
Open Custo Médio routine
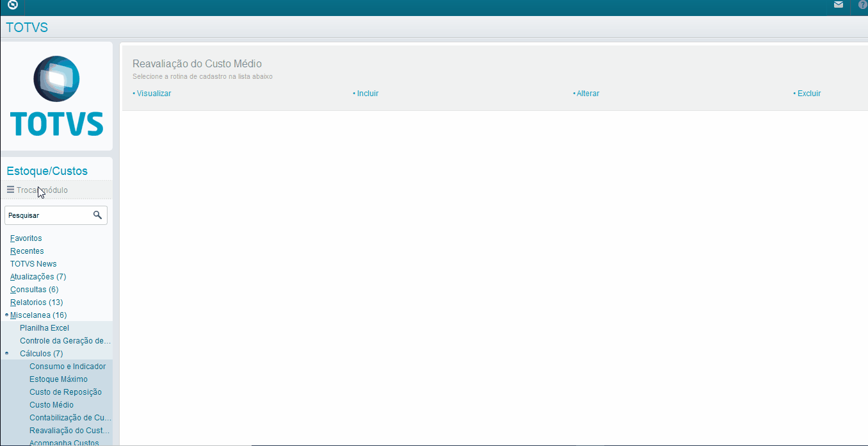(x=51, y=405)
